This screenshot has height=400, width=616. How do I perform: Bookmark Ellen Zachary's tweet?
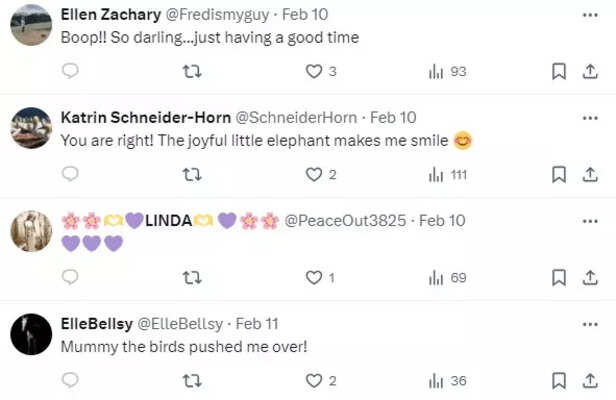[x=560, y=71]
